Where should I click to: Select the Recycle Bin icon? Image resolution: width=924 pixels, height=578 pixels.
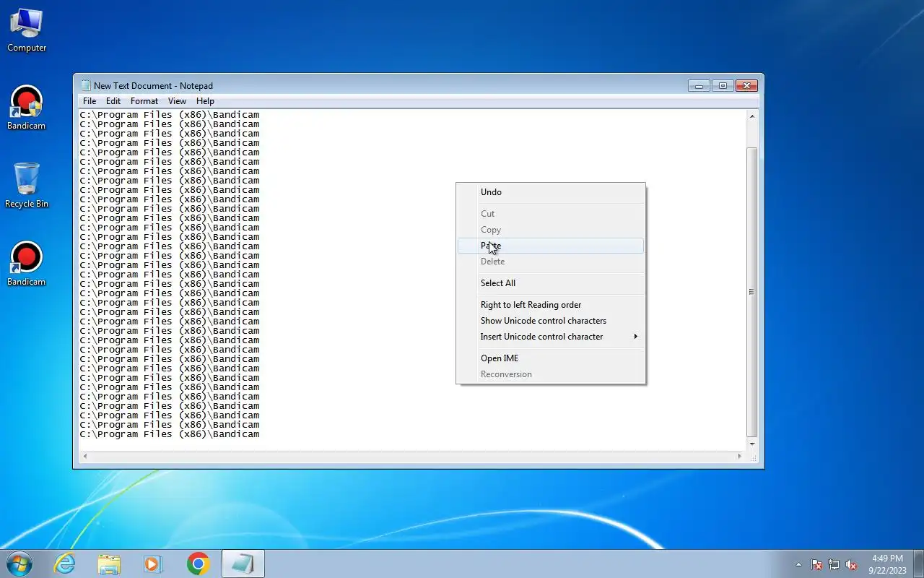[27, 186]
